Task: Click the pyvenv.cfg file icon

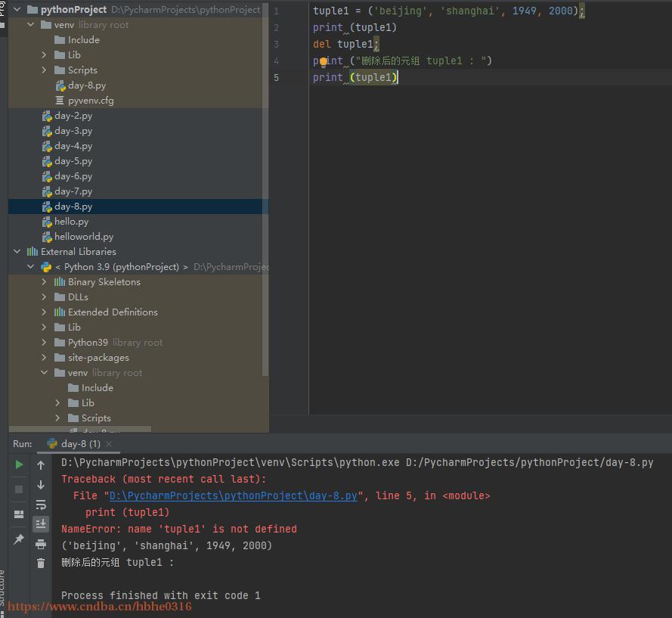Action: click(x=60, y=101)
